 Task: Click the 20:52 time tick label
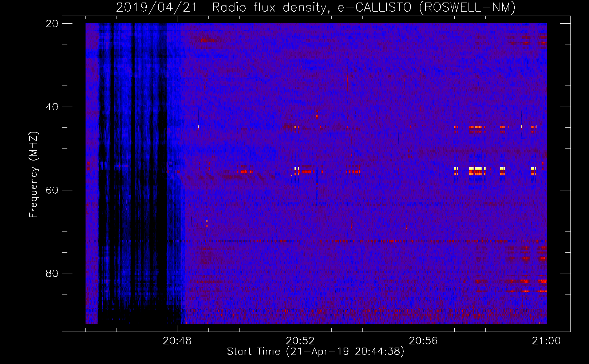point(300,341)
